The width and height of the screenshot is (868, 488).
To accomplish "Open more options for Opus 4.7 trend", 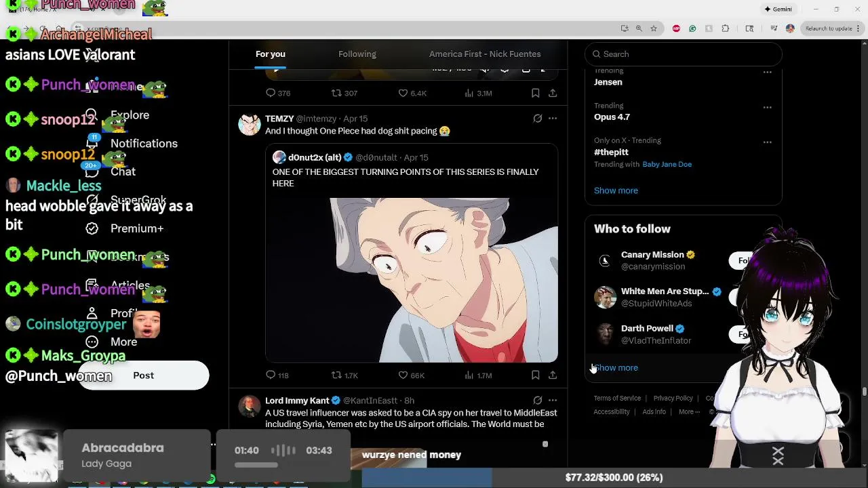I will (x=767, y=107).
